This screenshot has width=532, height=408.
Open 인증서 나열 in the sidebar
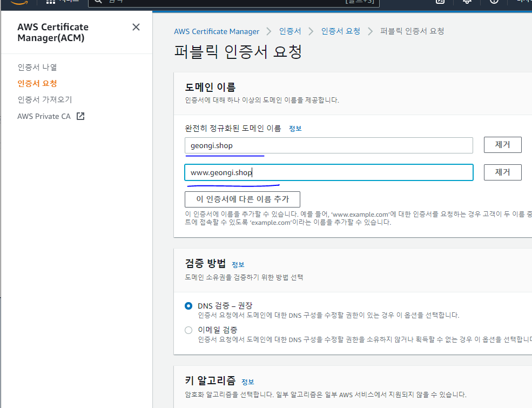click(37, 67)
